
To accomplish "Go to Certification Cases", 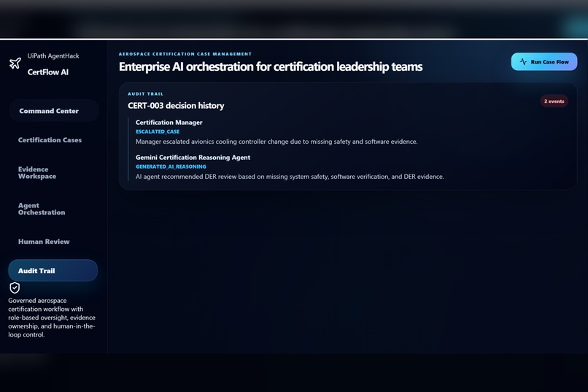I will click(50, 140).
